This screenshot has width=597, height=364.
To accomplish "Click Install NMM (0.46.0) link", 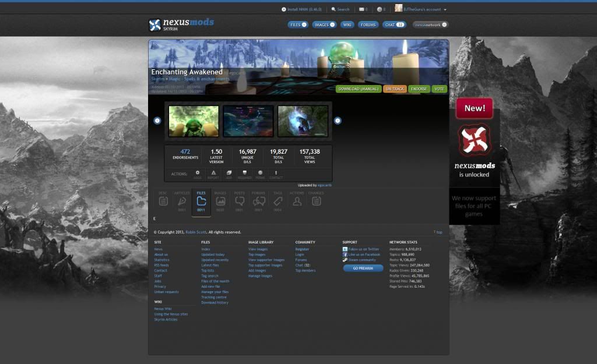I will click(x=301, y=9).
